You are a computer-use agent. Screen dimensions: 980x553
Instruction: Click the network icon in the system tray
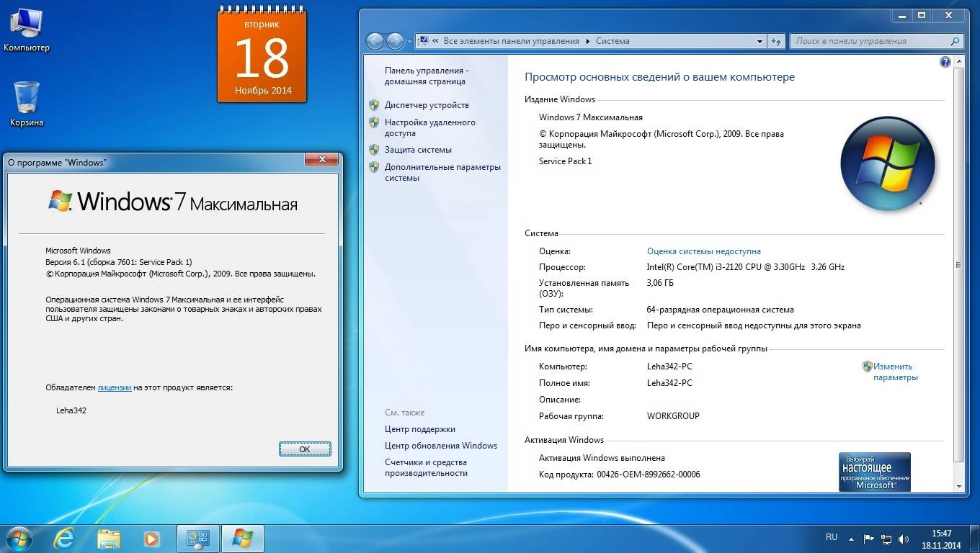tap(886, 538)
